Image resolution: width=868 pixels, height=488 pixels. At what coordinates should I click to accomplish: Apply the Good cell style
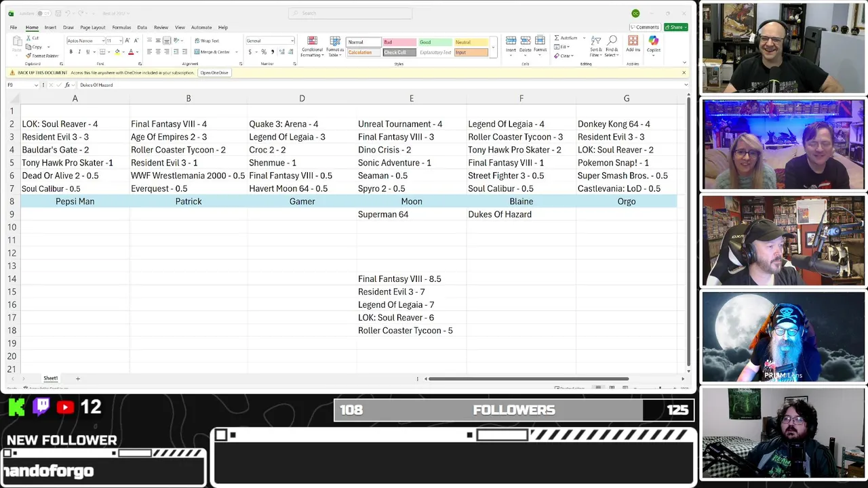[435, 42]
